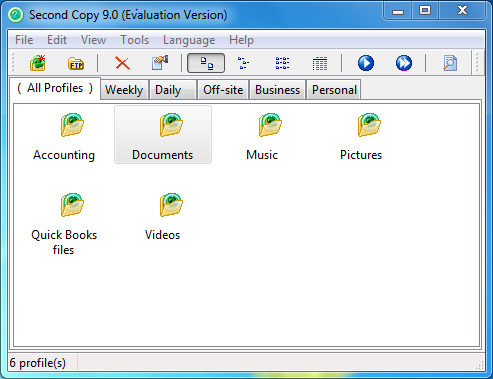
Task: Switch to small icons view
Action: click(243, 63)
